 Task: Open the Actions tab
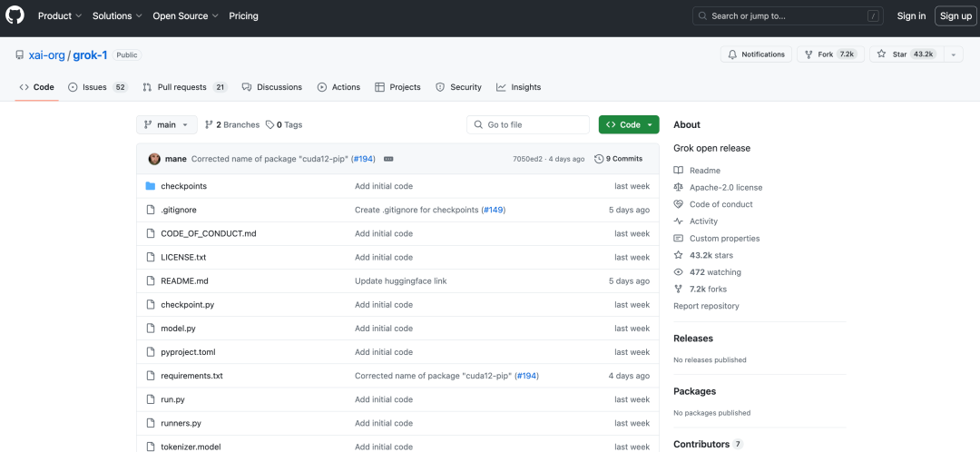point(338,87)
